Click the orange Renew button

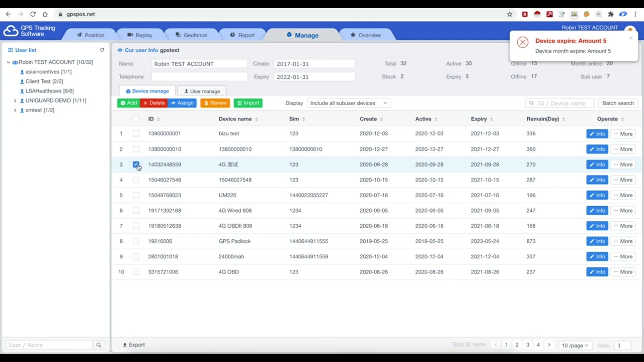(215, 103)
